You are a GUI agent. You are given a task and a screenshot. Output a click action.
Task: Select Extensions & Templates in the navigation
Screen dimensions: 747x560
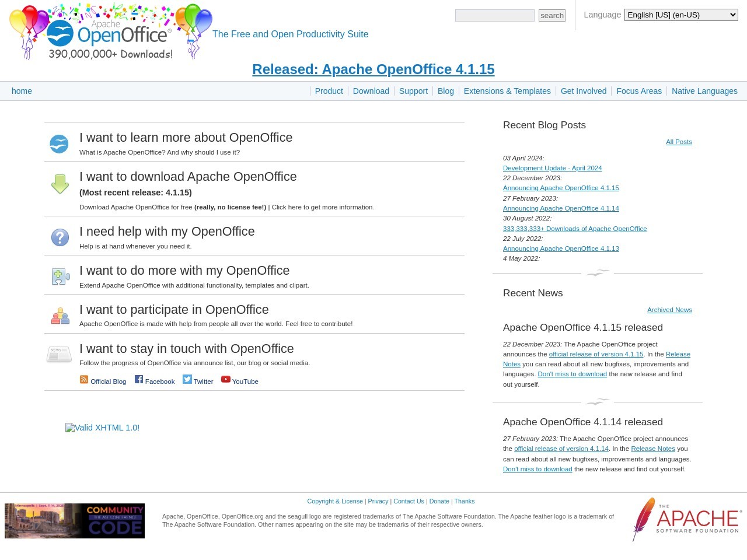(x=507, y=91)
